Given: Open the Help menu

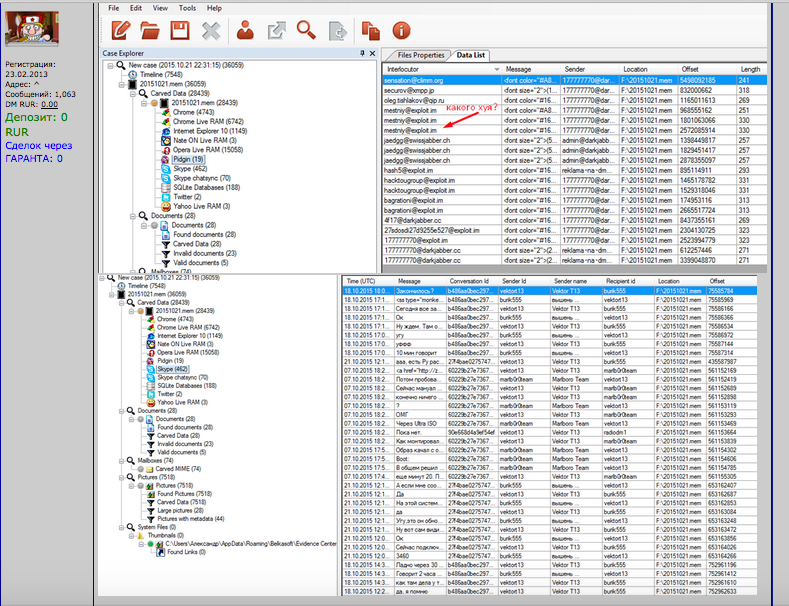Looking at the screenshot, I should click(214, 8).
